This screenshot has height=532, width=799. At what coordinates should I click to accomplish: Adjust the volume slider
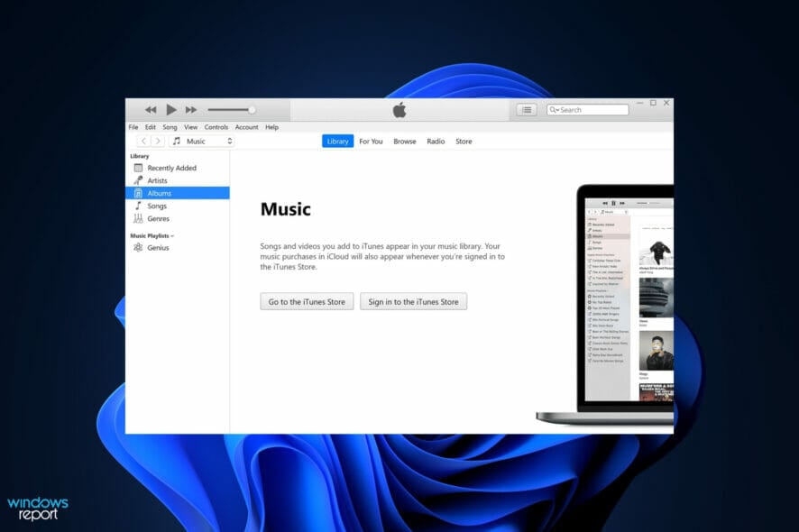pyautogui.click(x=232, y=110)
